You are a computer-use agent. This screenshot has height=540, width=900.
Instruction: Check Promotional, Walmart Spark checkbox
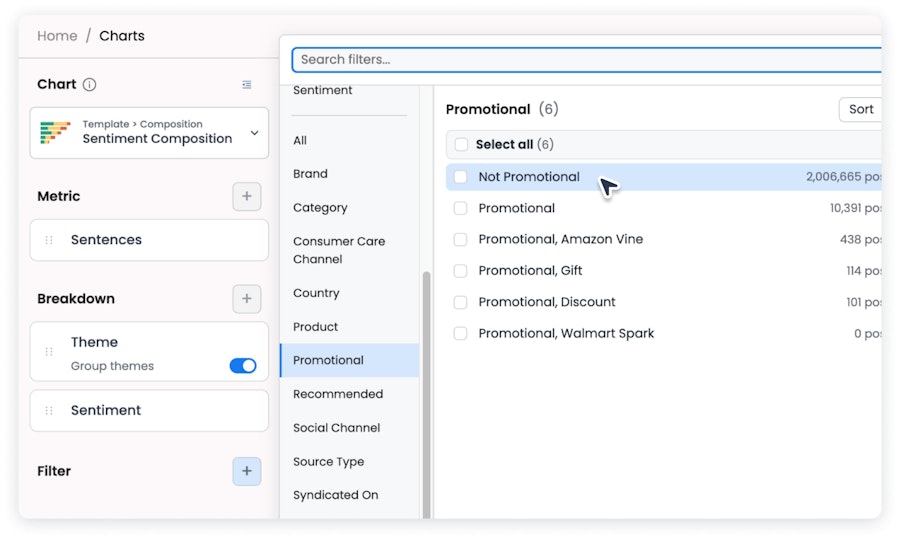(x=460, y=333)
